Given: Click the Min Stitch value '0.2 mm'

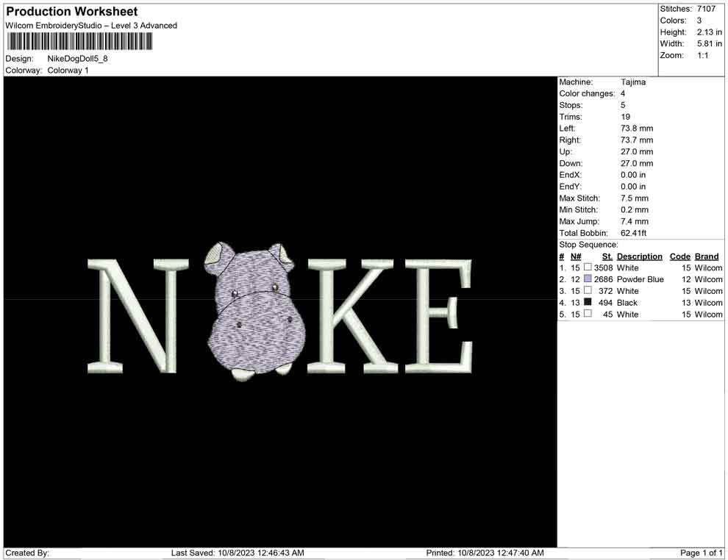Looking at the screenshot, I should click(634, 209).
